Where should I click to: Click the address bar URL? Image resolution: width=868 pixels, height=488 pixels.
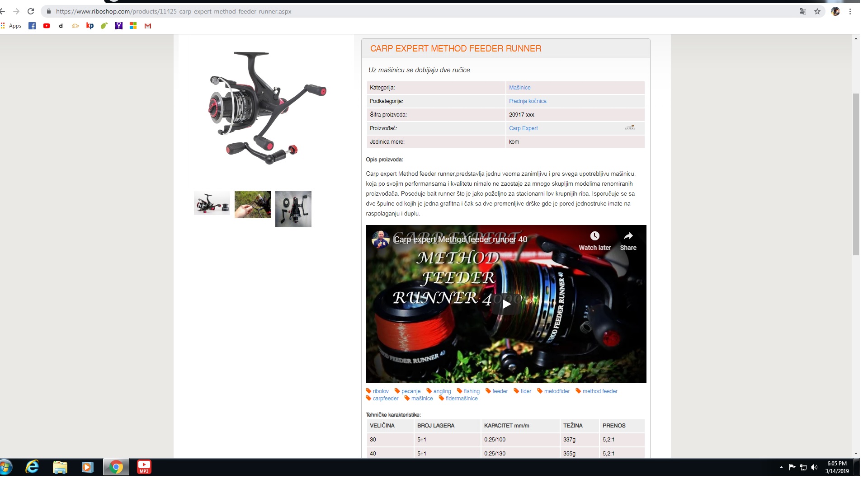click(174, 11)
